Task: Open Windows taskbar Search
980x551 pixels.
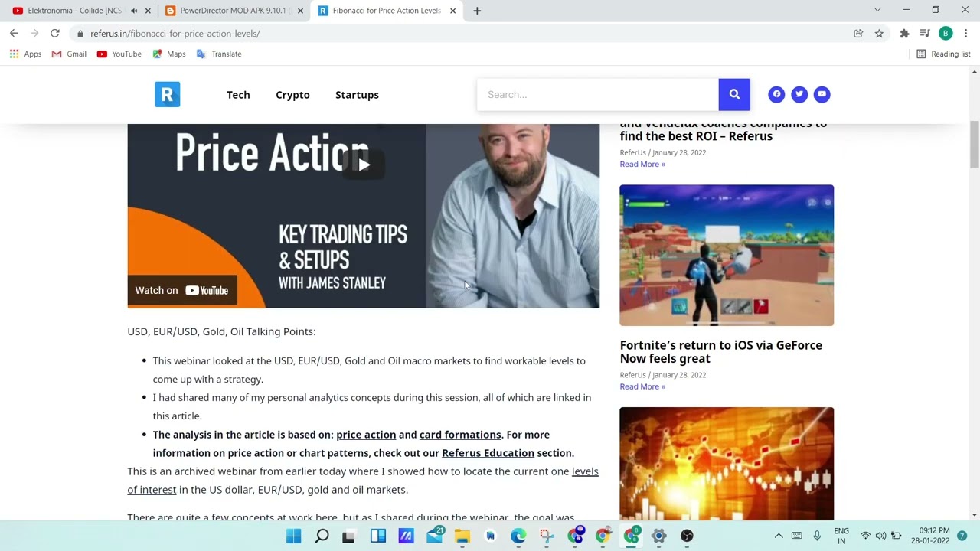Action: [322, 536]
